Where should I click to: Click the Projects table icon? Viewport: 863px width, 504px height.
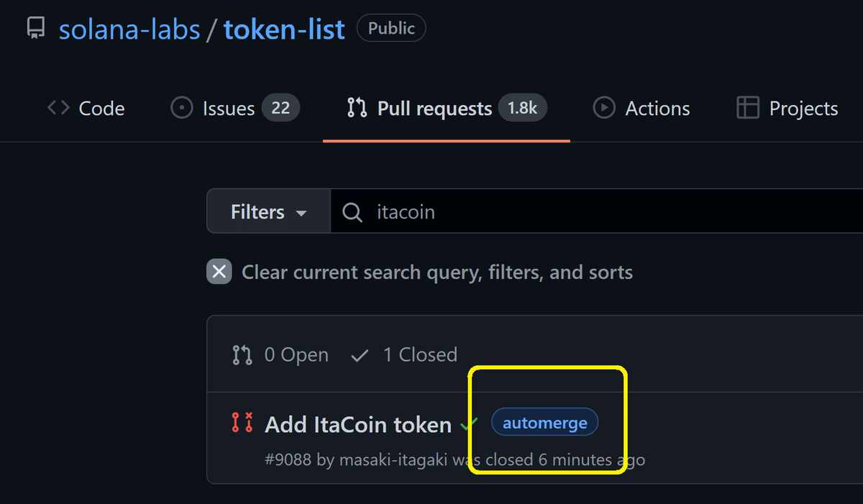click(x=748, y=109)
